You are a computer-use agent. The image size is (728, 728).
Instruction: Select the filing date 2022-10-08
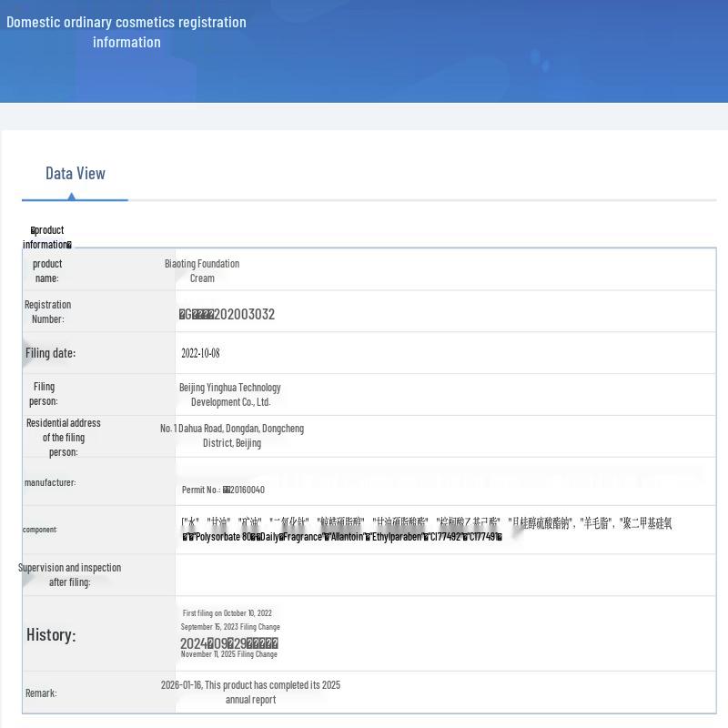click(x=200, y=353)
